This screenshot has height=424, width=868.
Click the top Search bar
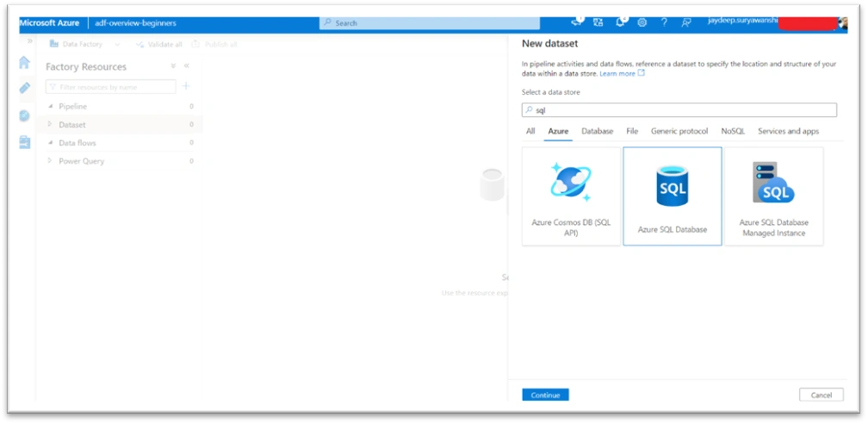click(x=430, y=23)
